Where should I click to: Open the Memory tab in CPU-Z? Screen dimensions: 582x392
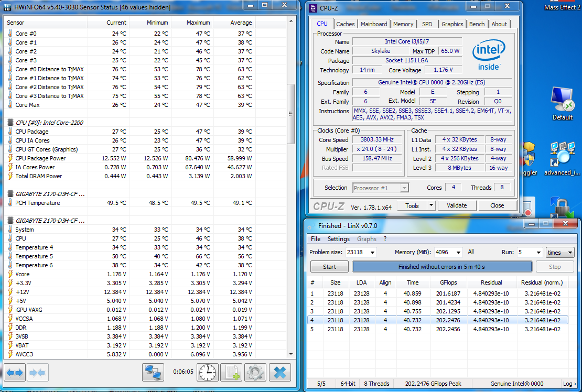click(x=403, y=24)
